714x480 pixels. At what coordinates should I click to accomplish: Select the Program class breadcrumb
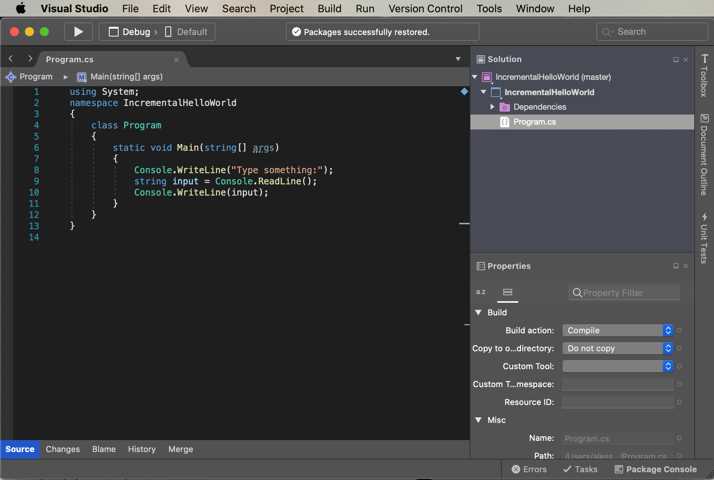tap(30, 77)
